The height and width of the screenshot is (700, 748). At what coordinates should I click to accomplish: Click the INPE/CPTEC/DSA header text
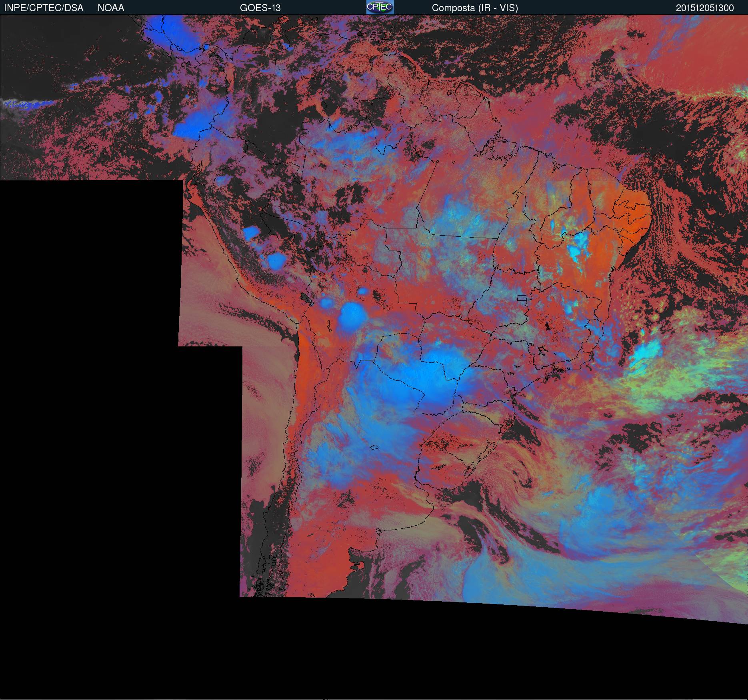[44, 8]
